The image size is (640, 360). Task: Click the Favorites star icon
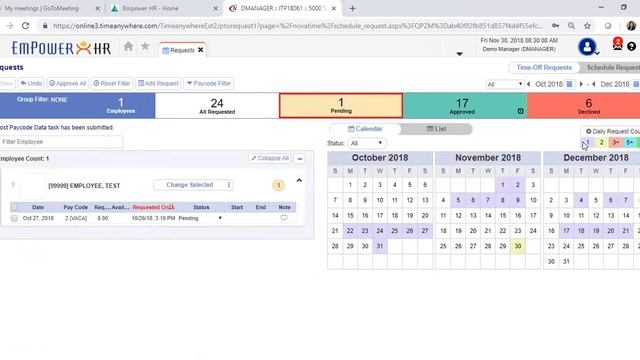[145, 46]
